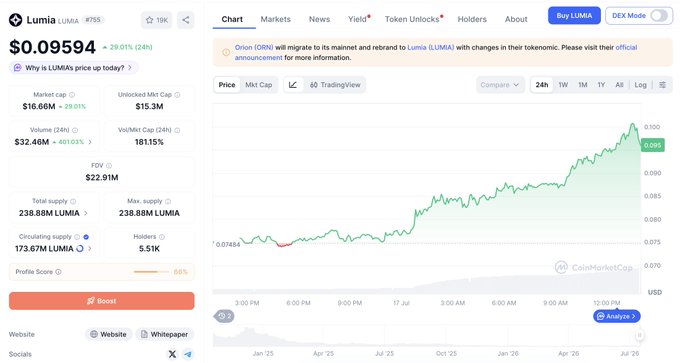Expand 'Why is LUMIA's price up today?'
Image resolution: width=680 pixels, height=363 pixels.
point(74,68)
